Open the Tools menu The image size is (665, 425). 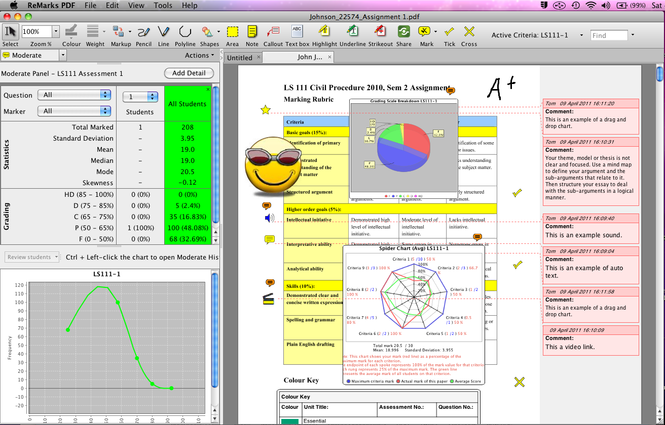(163, 6)
